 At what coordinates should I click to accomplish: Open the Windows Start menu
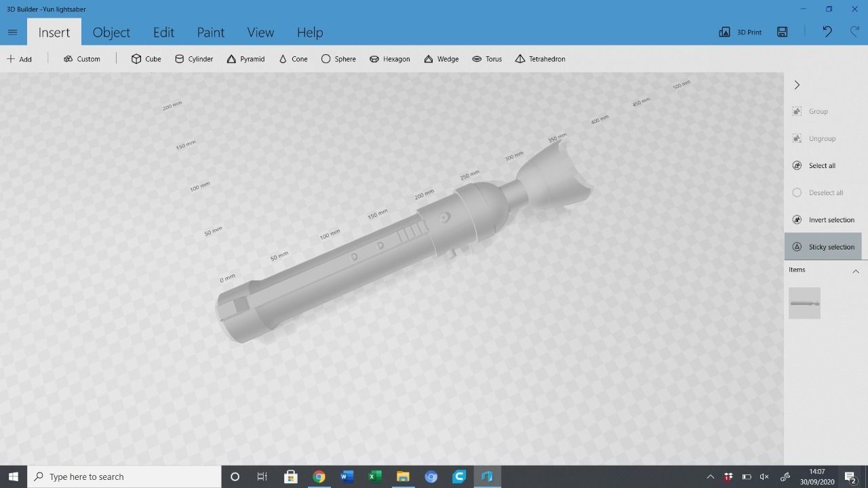(14, 476)
